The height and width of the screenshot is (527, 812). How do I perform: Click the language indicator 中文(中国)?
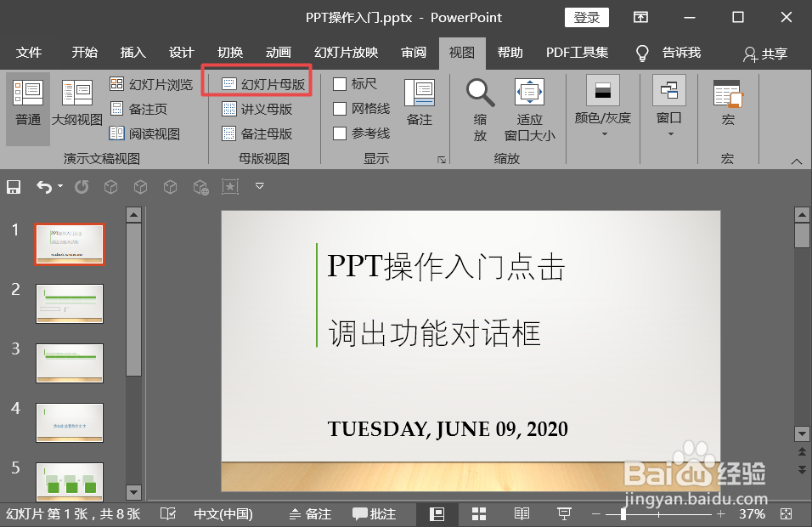tap(223, 513)
